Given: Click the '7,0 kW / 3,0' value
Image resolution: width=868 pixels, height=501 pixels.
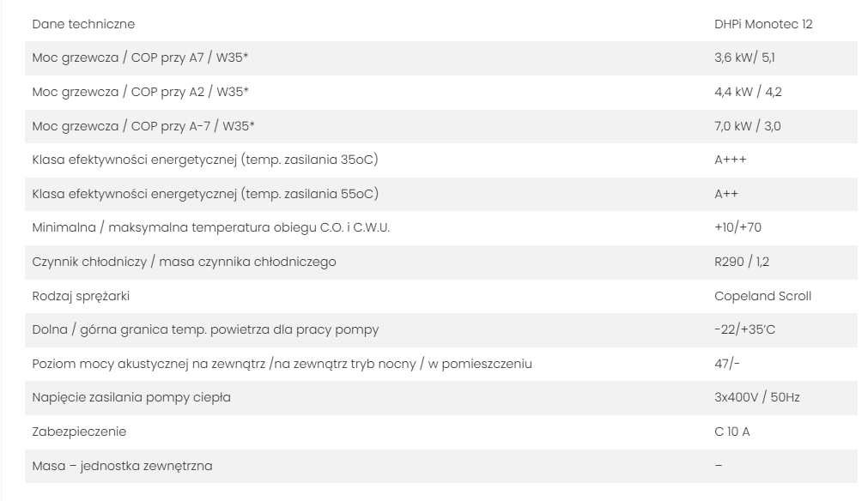Looking at the screenshot, I should 747,126.
